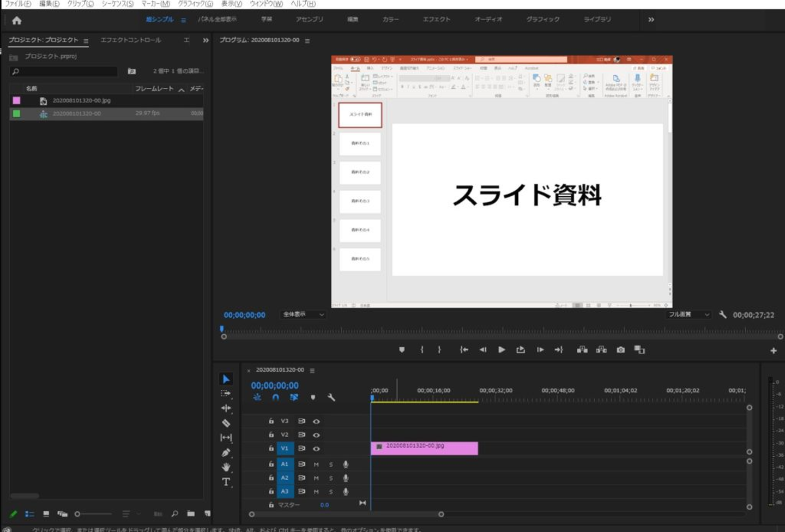Mute audio track A1
The height and width of the screenshot is (532, 785).
316,464
